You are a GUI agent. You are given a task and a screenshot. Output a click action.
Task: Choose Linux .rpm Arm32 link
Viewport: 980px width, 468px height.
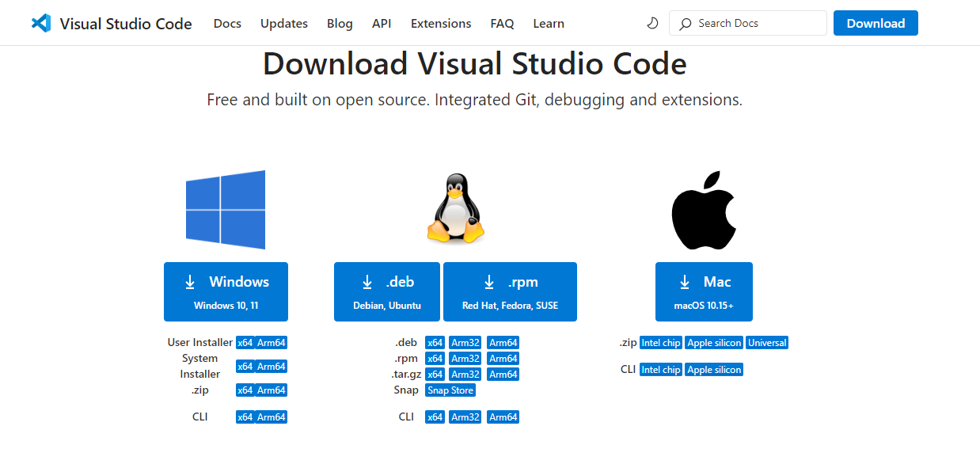coord(465,359)
